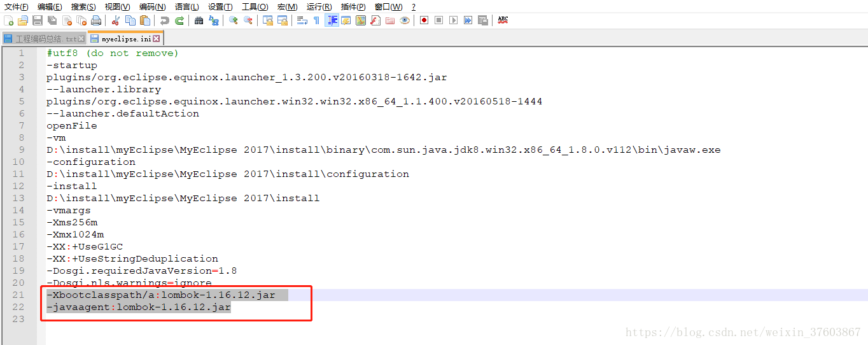Screen dimensions: 868x345
Task: Click the '--launcher.defaultAction' line
Action: [x=123, y=114]
